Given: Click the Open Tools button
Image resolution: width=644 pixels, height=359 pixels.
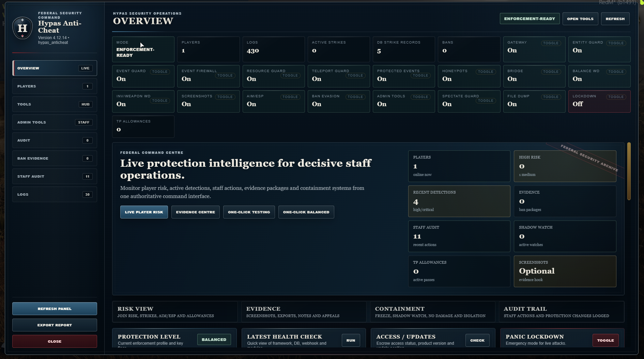Looking at the screenshot, I should pyautogui.click(x=580, y=19).
